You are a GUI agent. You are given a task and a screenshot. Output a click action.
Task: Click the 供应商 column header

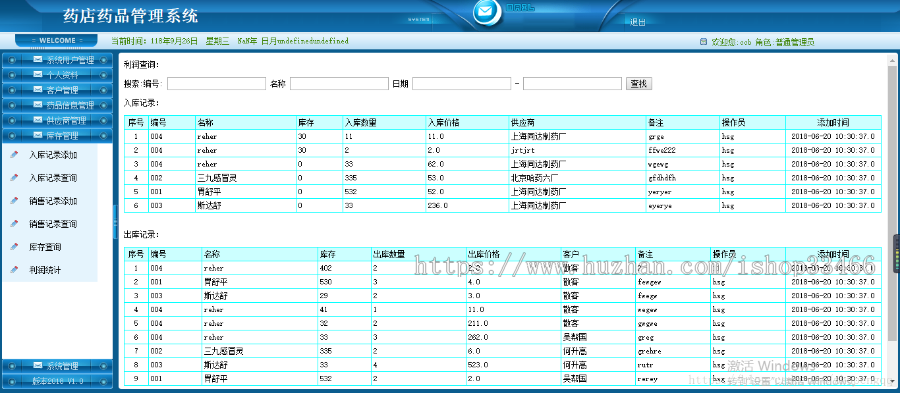click(523, 123)
